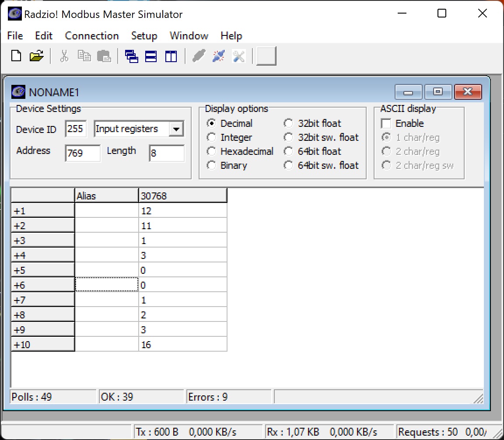Click the Cut scissors icon
This screenshot has width=504, height=440.
coord(64,56)
